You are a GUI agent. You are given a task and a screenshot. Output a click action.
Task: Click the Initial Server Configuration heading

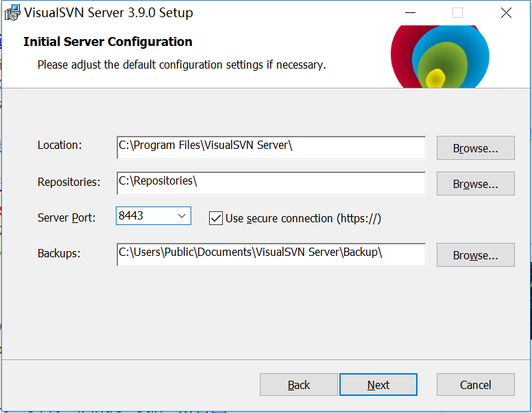tap(108, 42)
